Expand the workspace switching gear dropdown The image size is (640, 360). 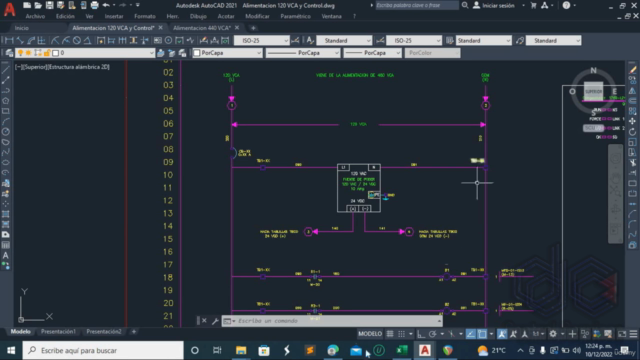point(562,334)
